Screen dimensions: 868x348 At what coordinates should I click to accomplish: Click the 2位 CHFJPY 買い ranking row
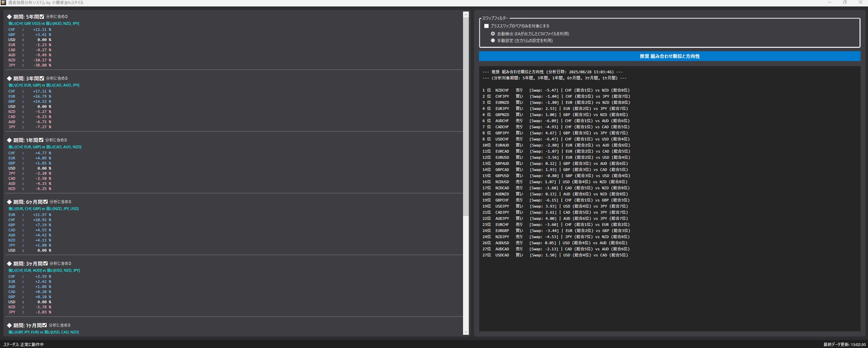556,96
